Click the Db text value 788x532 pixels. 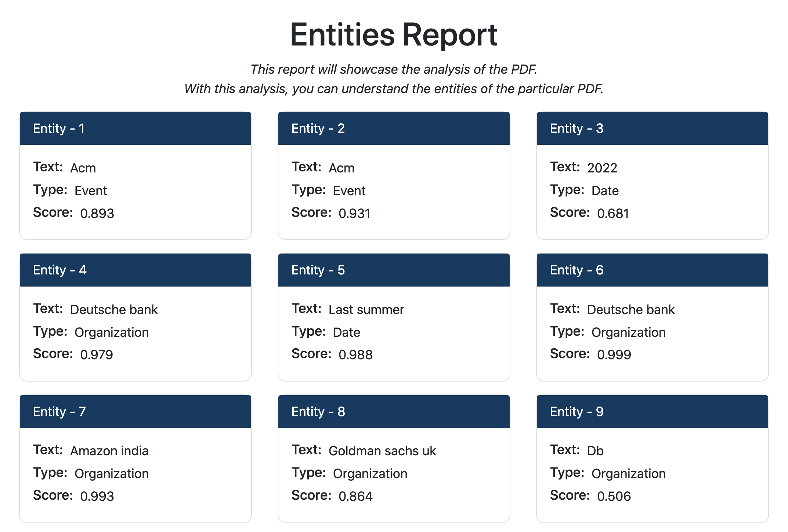595,451
